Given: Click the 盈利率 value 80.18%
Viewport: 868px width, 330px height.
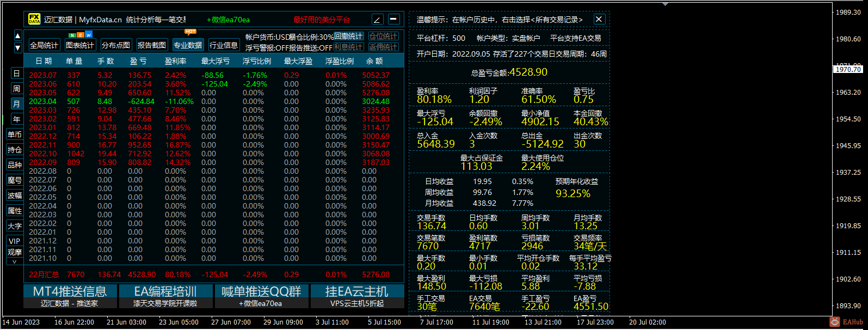Looking at the screenshot, I should point(434,100).
